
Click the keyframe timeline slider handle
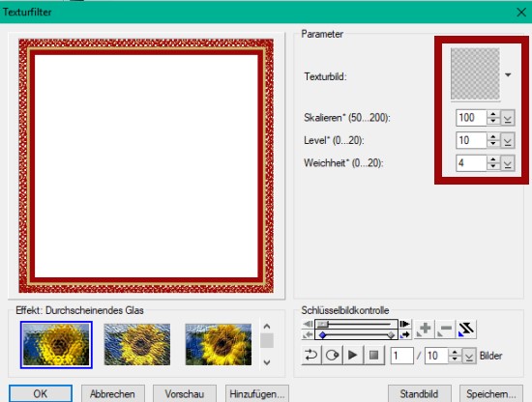pos(323,324)
